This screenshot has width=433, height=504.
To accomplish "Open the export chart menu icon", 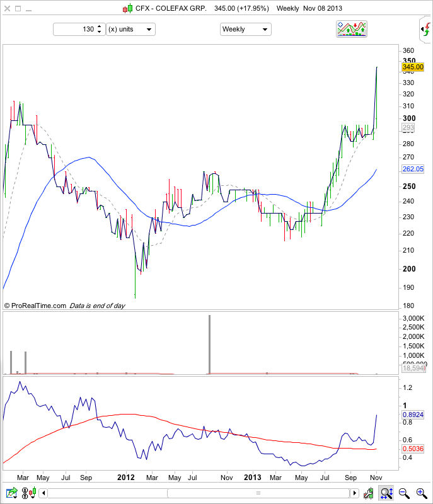I will point(12,493).
